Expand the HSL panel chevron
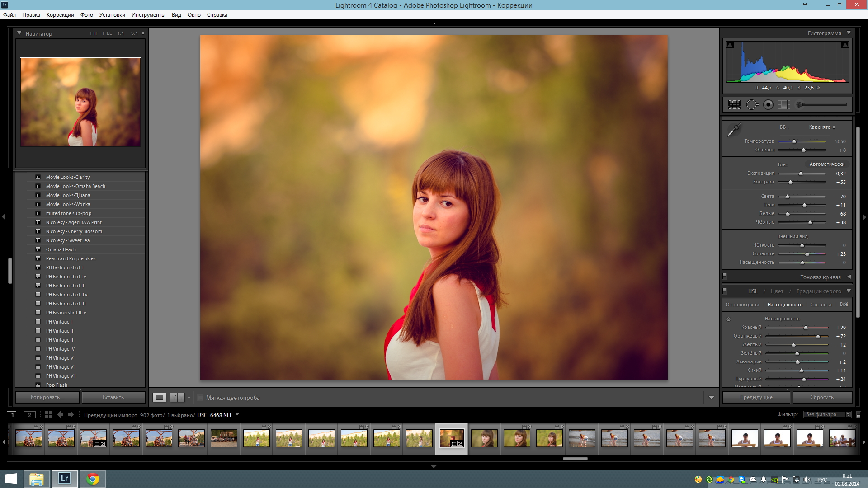Viewport: 868px width, 488px height. point(849,291)
